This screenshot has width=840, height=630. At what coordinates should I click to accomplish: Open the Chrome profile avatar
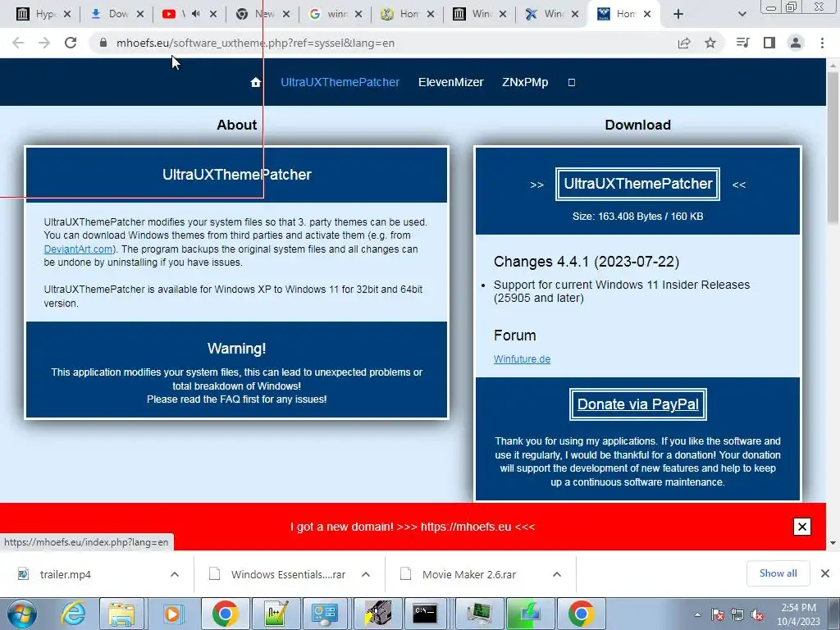pyautogui.click(x=796, y=43)
